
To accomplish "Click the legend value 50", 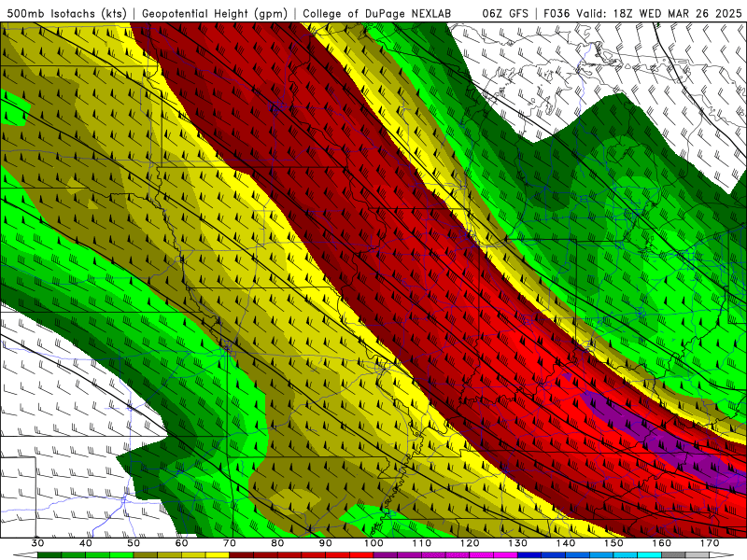I will point(134,543).
